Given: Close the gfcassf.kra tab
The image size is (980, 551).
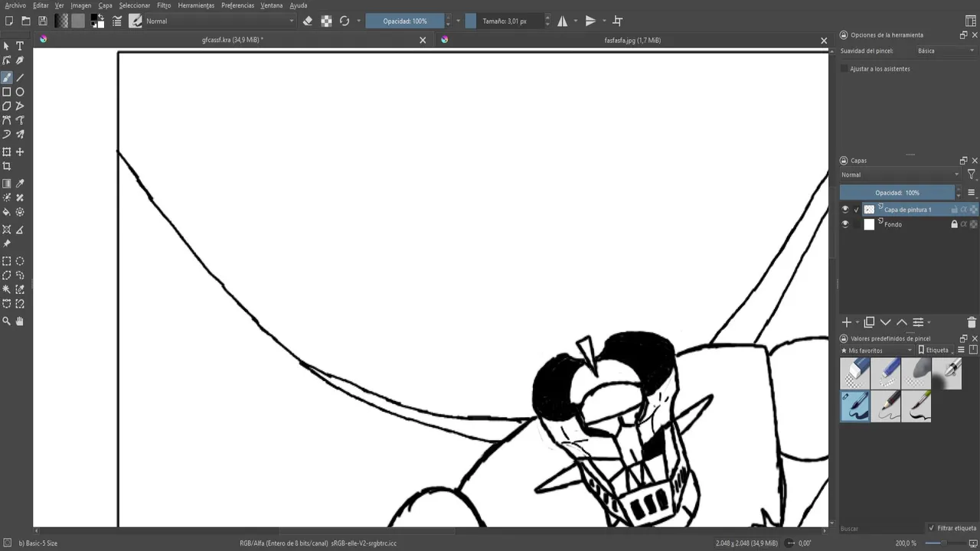Looking at the screenshot, I should [423, 40].
